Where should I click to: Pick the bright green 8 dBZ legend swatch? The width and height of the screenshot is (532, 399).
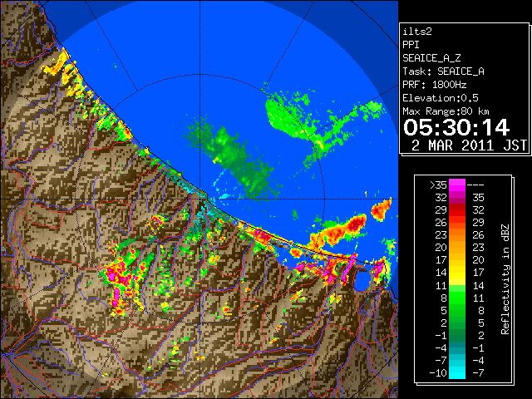[457, 298]
